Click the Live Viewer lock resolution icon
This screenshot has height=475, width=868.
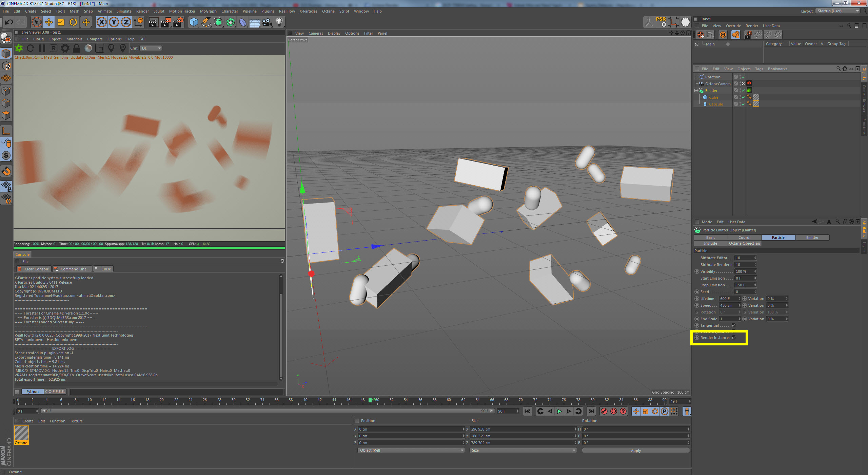pyautogui.click(x=77, y=48)
